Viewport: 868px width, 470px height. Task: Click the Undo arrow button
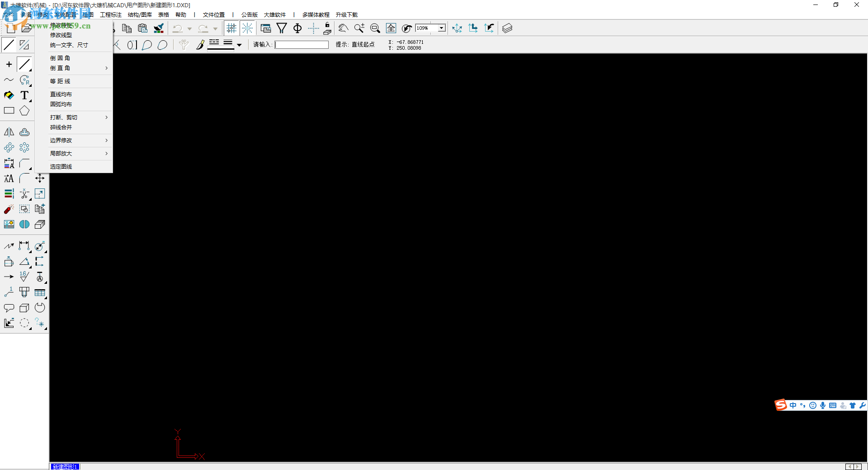[178, 28]
